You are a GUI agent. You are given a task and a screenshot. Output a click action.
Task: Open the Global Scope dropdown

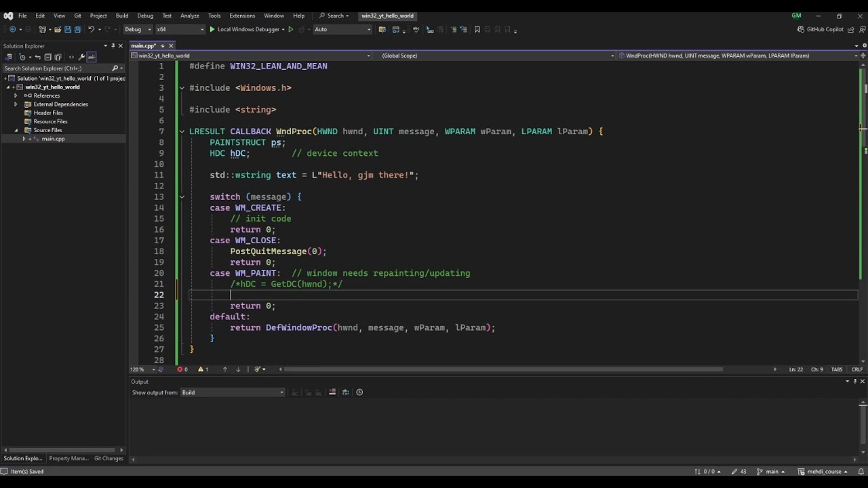(497, 56)
